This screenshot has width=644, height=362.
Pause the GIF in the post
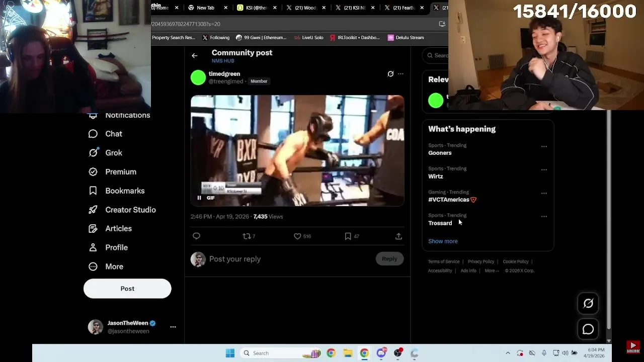199,198
